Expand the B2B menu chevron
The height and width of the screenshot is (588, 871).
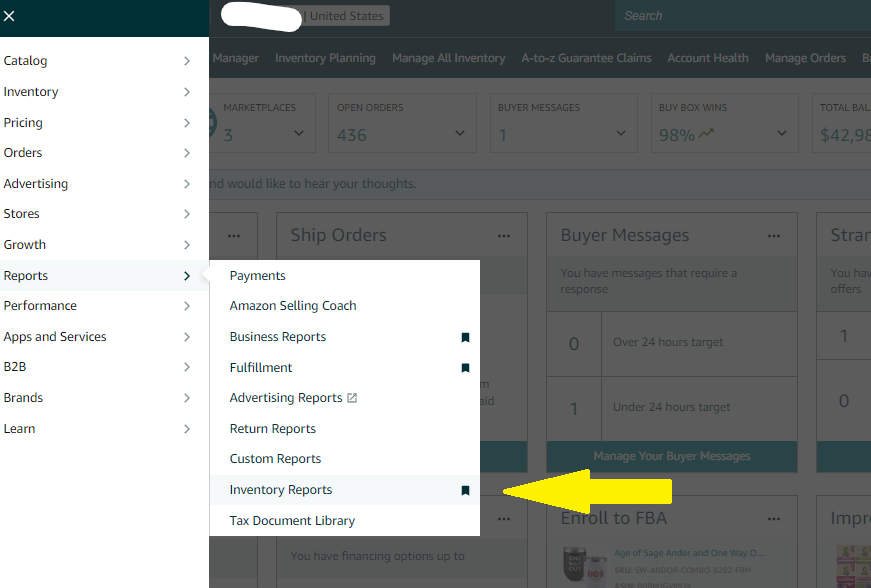tap(187, 367)
